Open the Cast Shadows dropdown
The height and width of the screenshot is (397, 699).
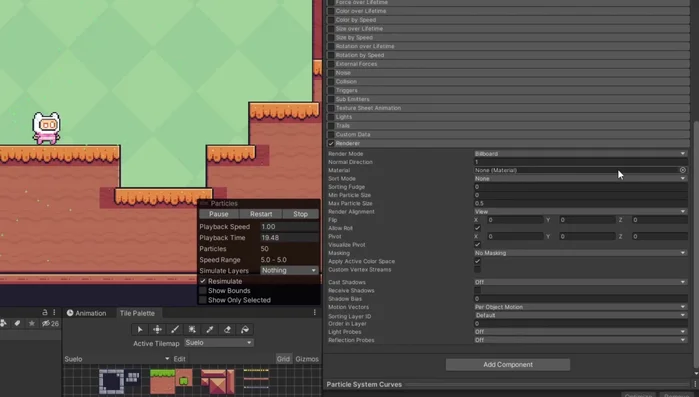580,282
